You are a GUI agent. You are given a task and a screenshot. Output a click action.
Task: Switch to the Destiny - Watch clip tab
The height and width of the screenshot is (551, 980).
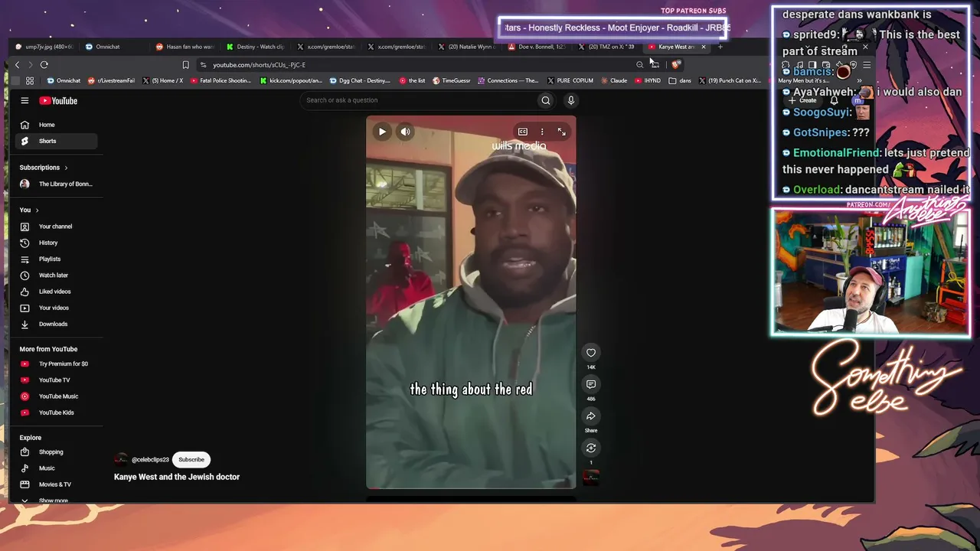[x=255, y=47]
